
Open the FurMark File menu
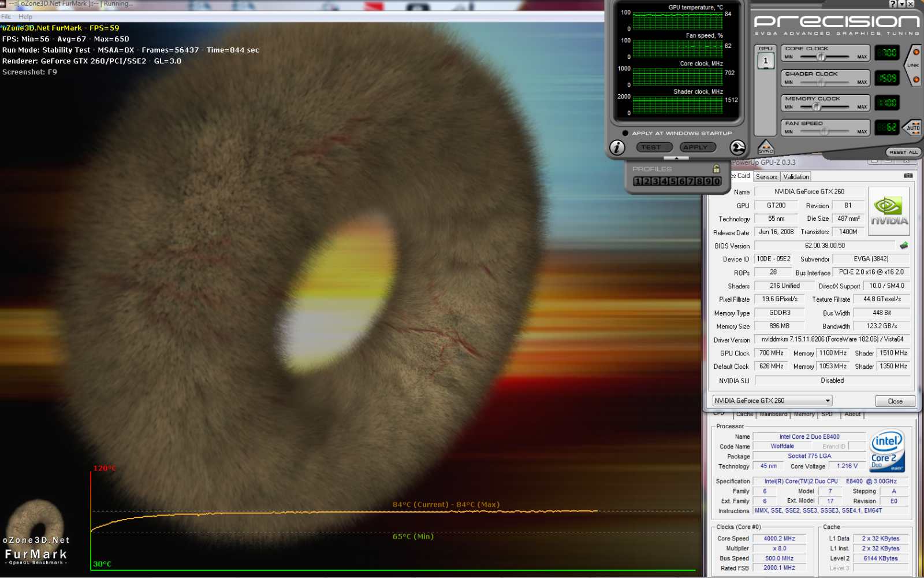6,17
